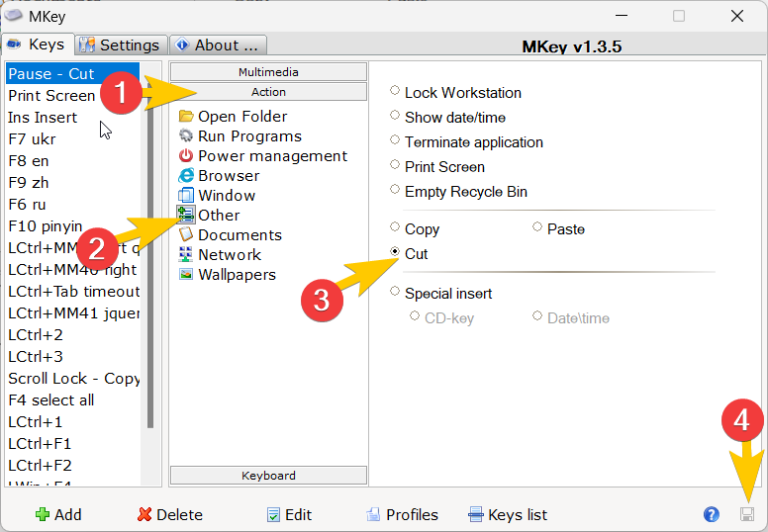Click the Run Programs gear icon

coord(186,135)
